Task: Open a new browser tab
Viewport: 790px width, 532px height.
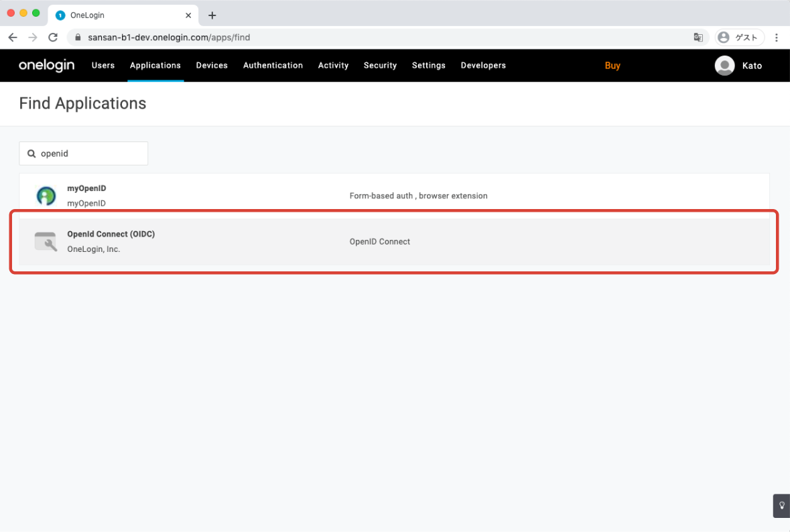Action: coord(212,15)
